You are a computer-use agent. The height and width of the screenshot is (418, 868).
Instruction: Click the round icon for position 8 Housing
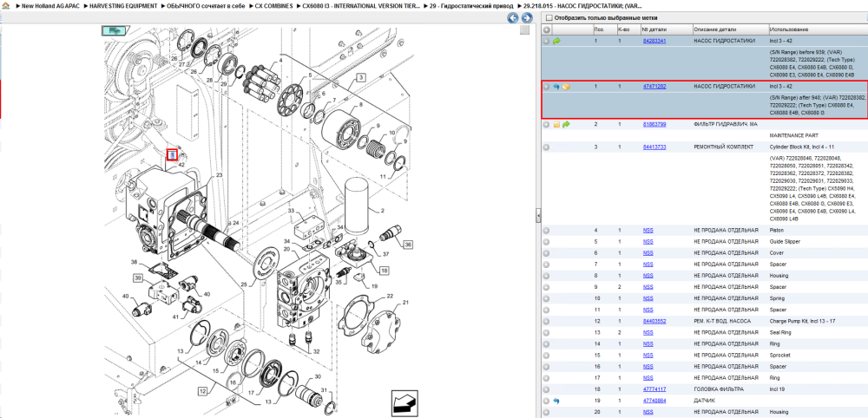click(x=546, y=276)
